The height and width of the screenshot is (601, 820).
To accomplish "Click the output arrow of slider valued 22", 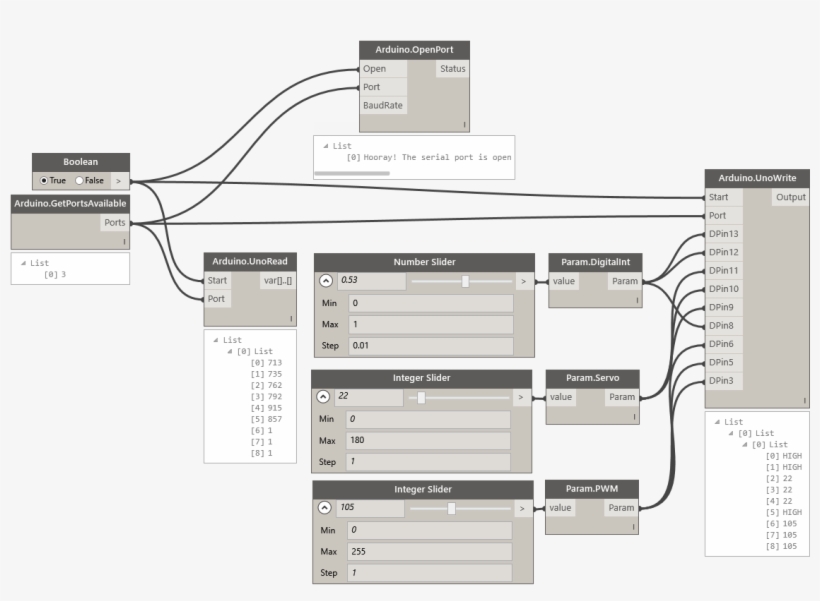I will click(x=521, y=398).
